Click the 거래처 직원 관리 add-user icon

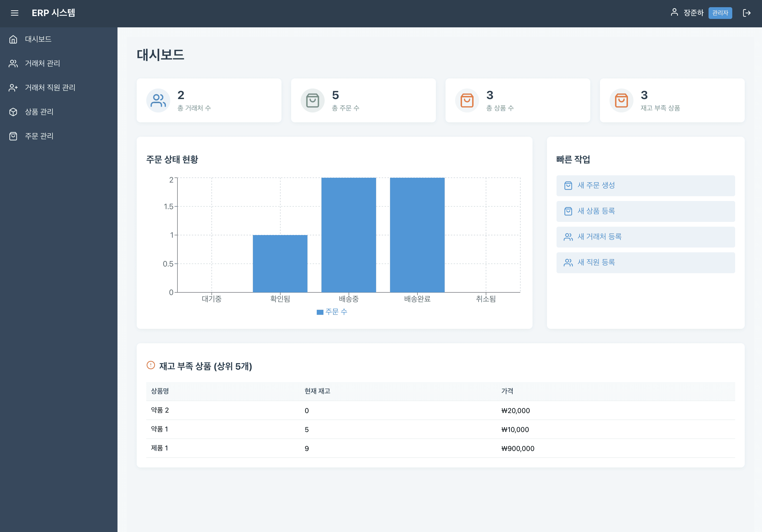click(x=13, y=88)
